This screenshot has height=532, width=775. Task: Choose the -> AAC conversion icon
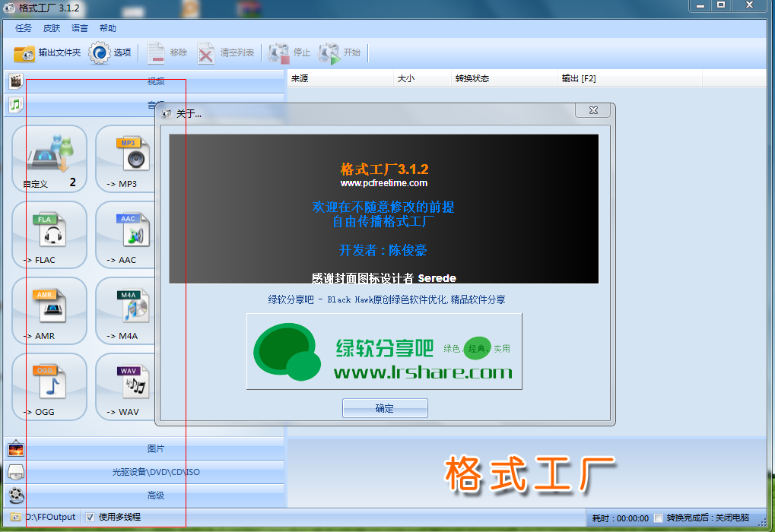pyautogui.click(x=125, y=235)
